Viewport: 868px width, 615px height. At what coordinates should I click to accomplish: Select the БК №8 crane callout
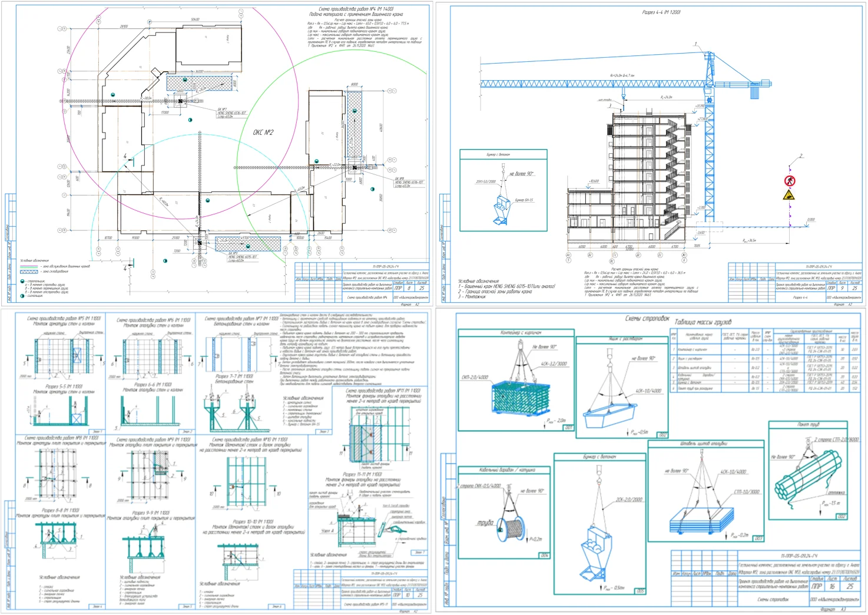point(409,182)
